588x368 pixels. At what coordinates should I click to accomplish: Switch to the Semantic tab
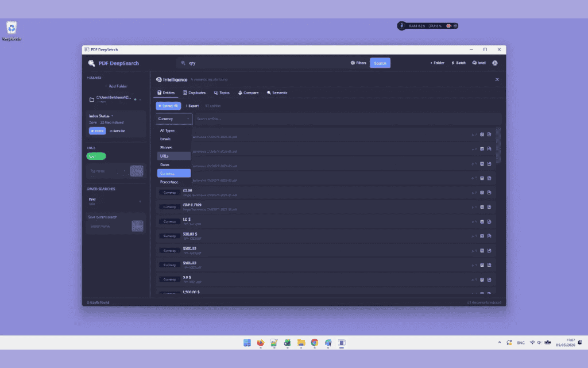coord(277,93)
